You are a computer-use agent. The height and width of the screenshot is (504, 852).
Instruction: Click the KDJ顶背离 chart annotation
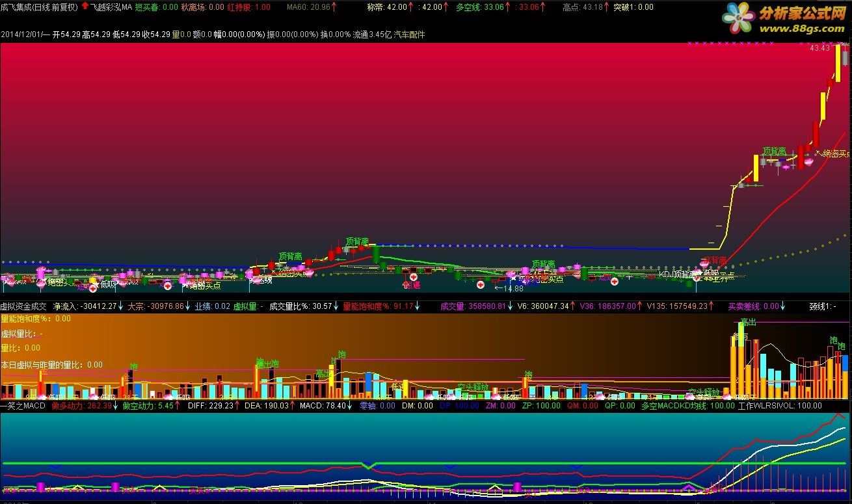(x=677, y=274)
